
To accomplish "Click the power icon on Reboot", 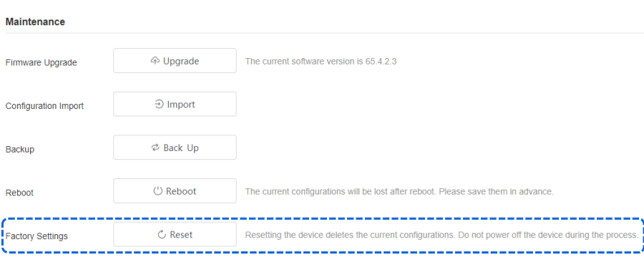I will [157, 191].
